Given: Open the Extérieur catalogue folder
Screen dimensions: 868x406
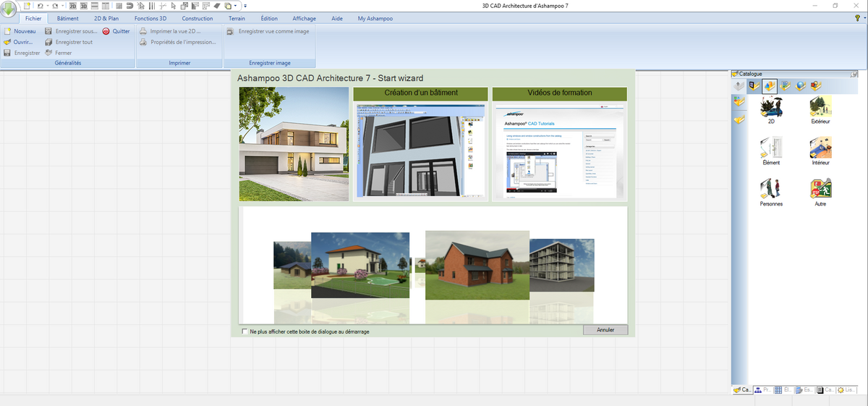Looking at the screenshot, I should (x=820, y=111).
